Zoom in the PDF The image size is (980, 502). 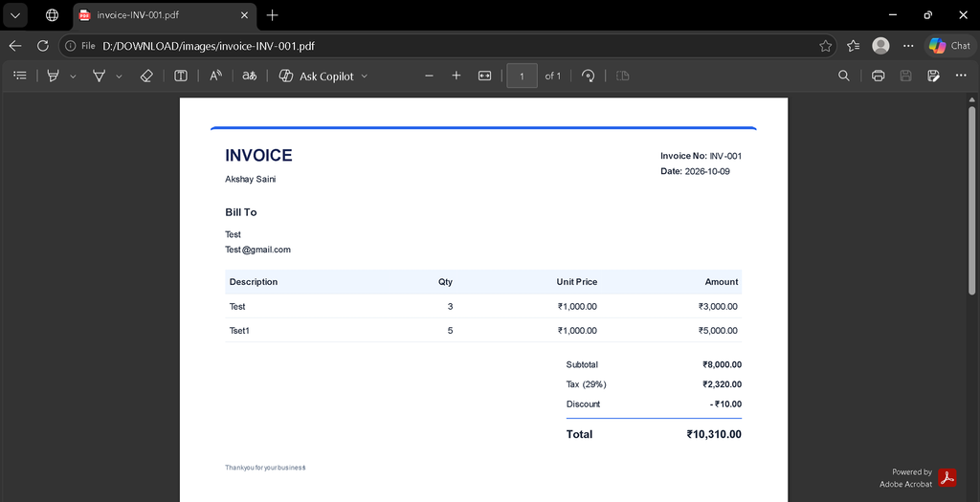click(x=457, y=76)
